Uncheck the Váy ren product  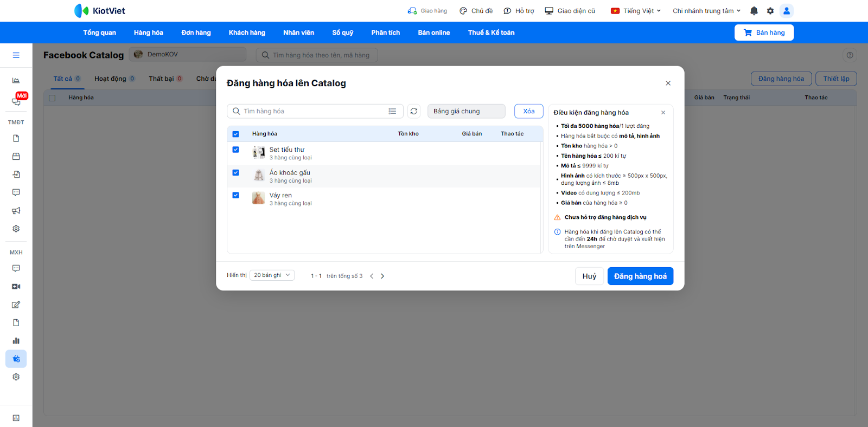[235, 195]
